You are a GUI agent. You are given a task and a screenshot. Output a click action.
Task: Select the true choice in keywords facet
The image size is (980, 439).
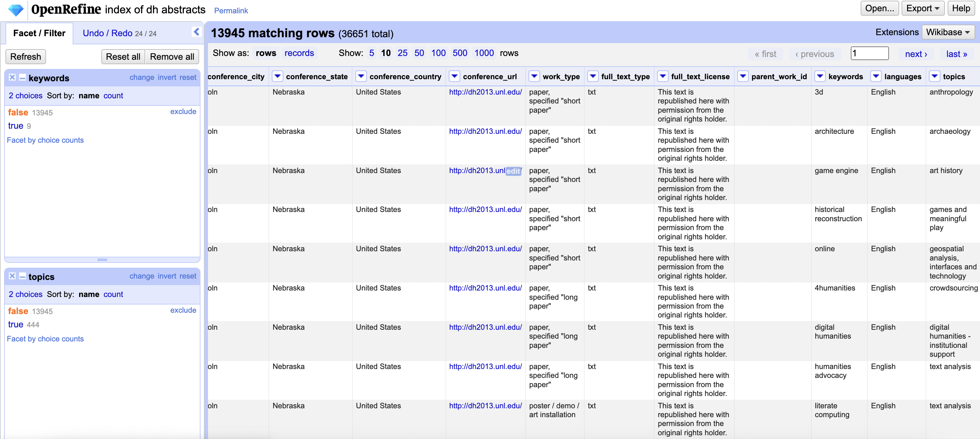pyautogui.click(x=16, y=126)
